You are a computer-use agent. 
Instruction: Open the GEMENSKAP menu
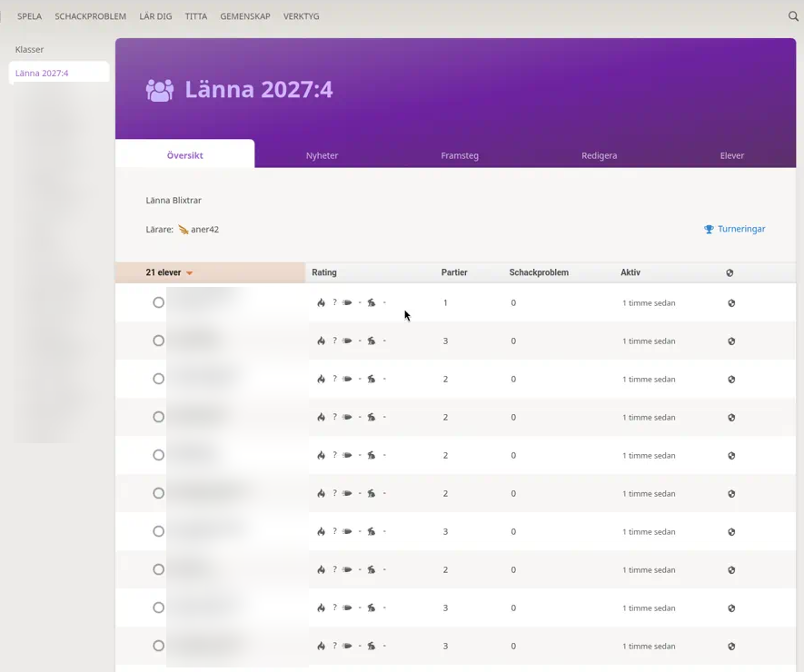point(245,16)
